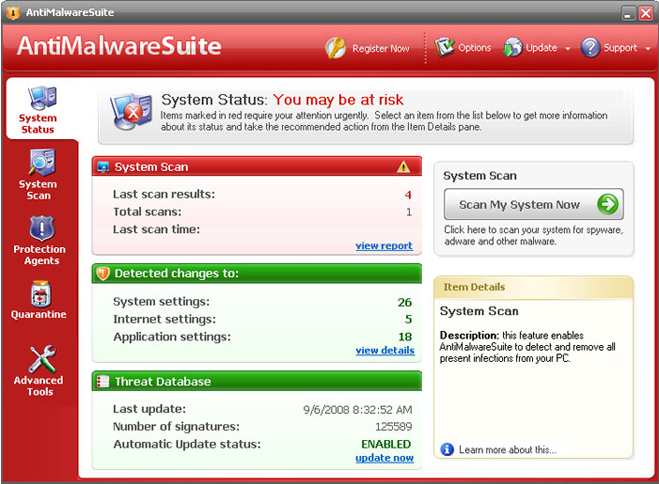Click the Advanced Tools sidebar label

point(39,386)
